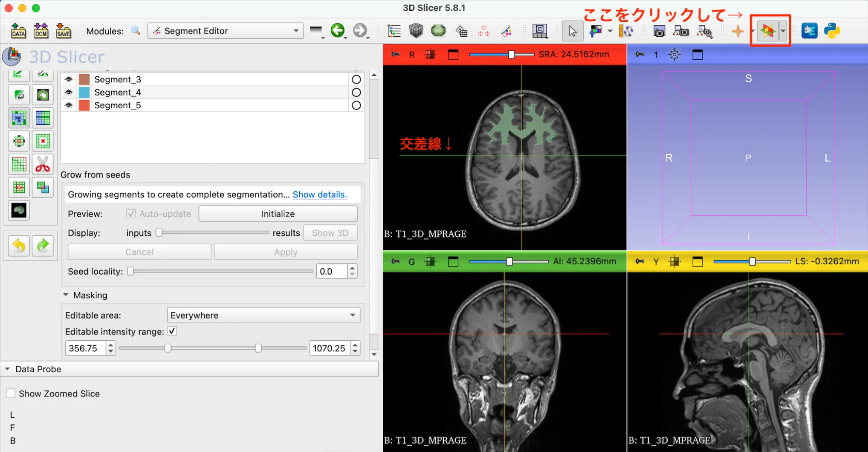Open the Logical operators effect
The image size is (868, 452).
(43, 186)
